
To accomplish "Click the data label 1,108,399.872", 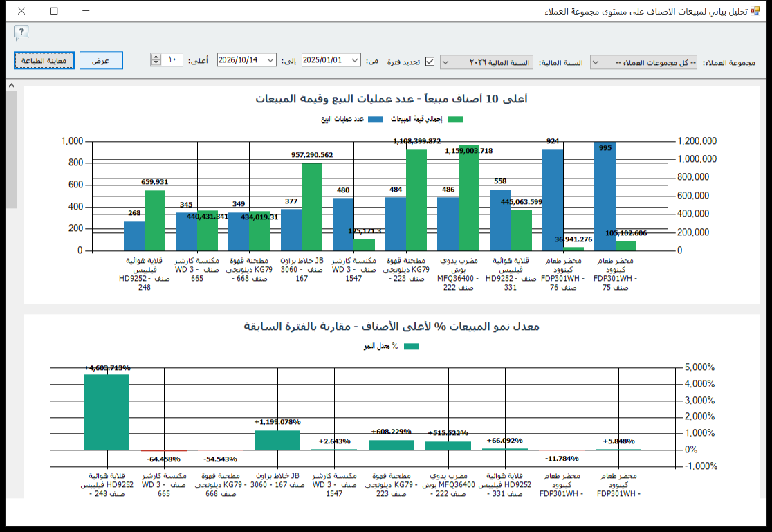I will click(x=417, y=141).
